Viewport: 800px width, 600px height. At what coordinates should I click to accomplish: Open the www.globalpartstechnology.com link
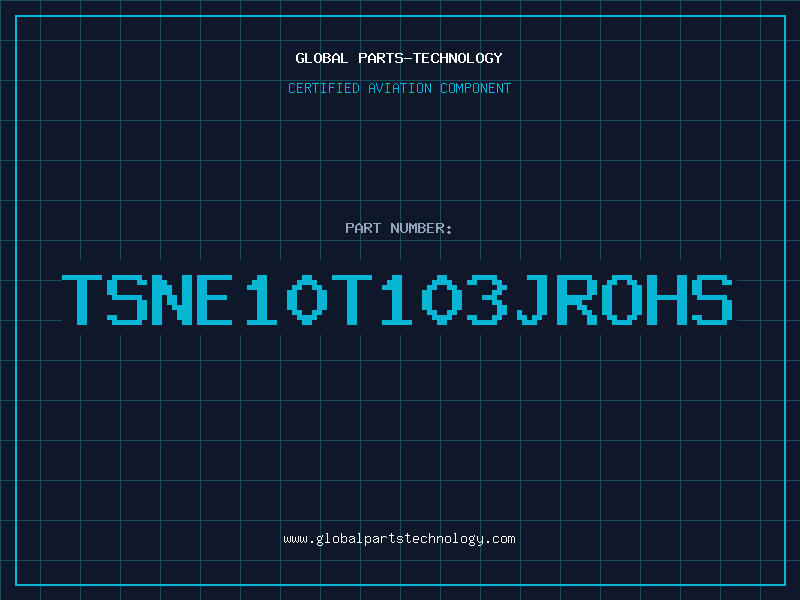click(399, 539)
